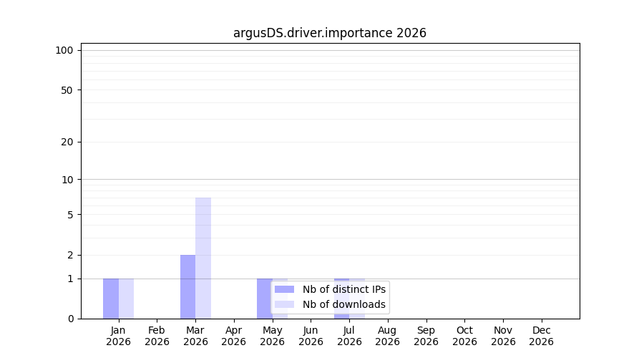Viewport: 644px width, 358px height.
Task: Click the January downloads bar
Action: point(126,299)
